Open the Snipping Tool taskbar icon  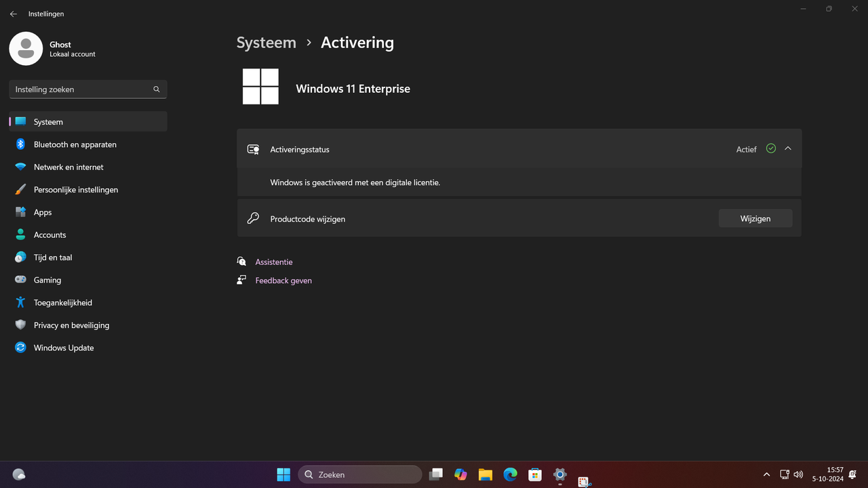(584, 482)
